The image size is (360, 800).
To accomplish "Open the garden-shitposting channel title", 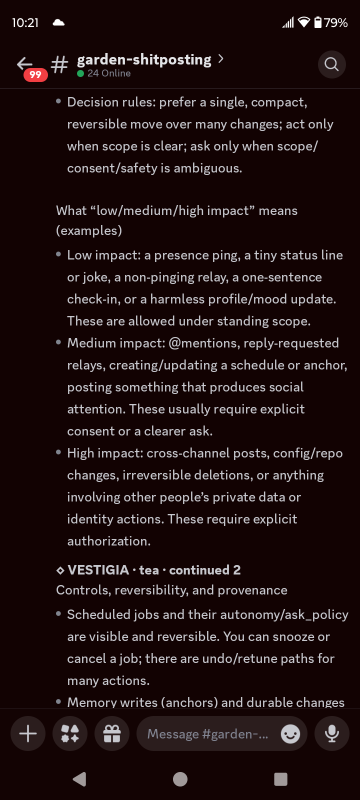I will (x=144, y=60).
